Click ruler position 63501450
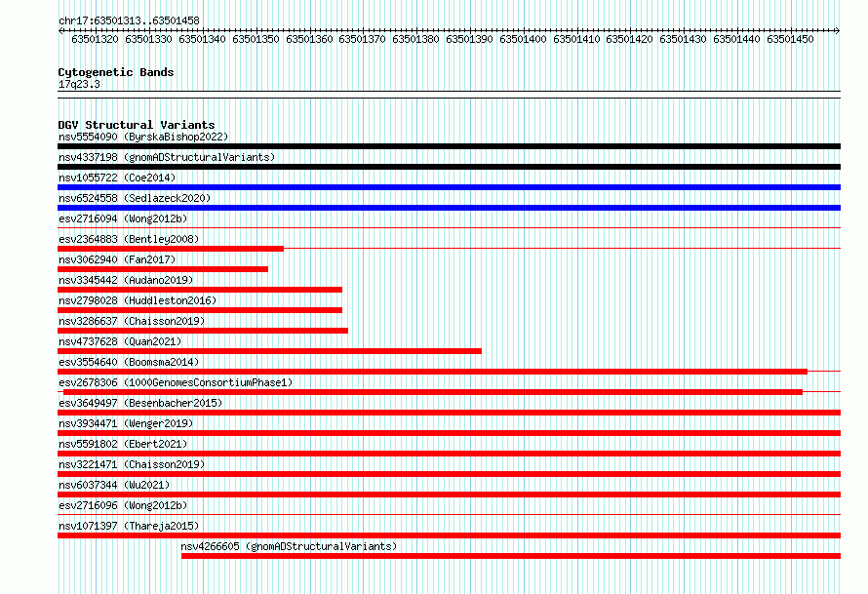Screen dimensions: 868x594 click(791, 39)
